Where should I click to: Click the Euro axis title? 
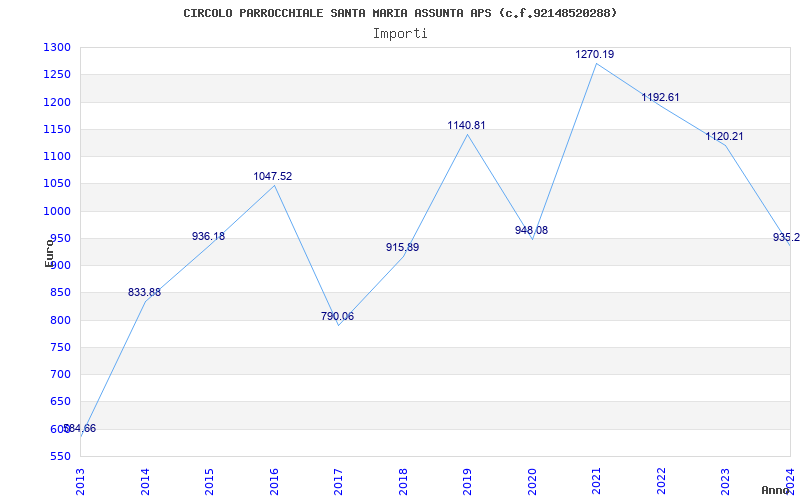click(49, 253)
